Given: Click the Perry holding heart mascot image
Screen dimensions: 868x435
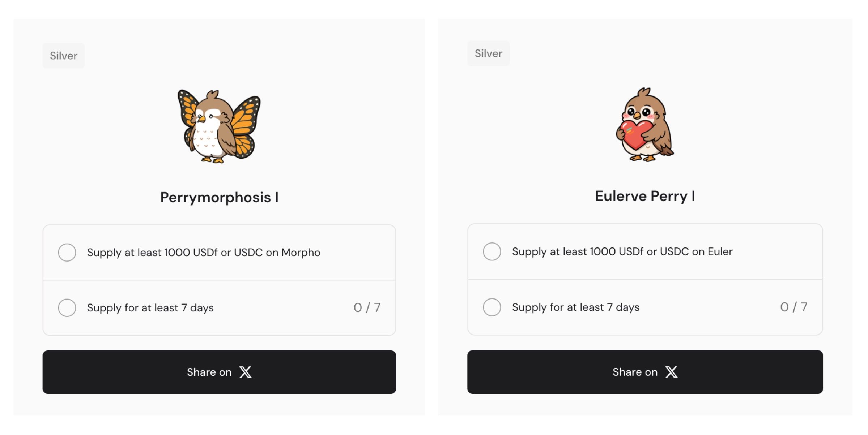Looking at the screenshot, I should coord(645,125).
